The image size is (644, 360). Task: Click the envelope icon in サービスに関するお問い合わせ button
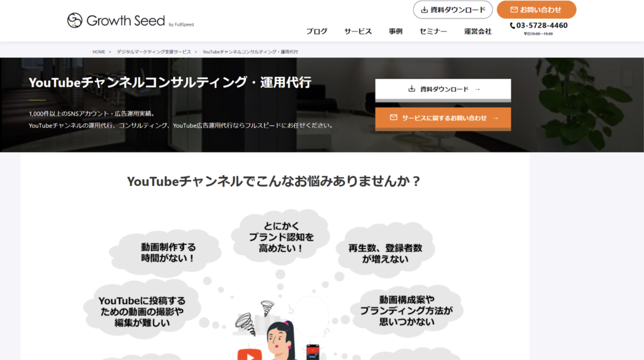pyautogui.click(x=394, y=117)
